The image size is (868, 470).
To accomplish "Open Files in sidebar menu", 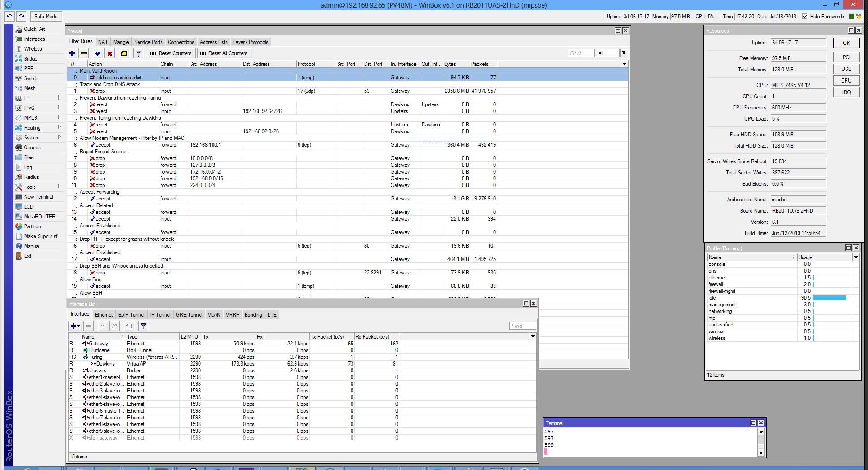I will 29,157.
